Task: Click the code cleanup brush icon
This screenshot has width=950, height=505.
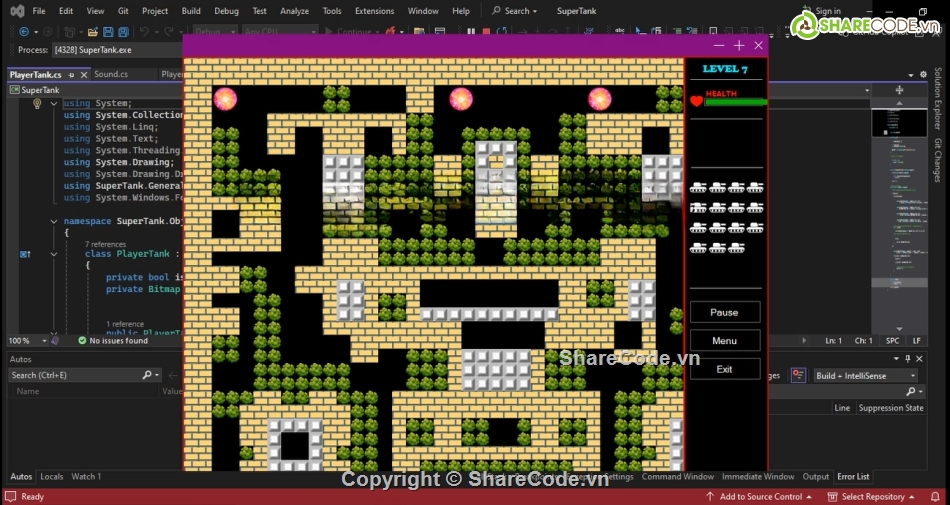Action: point(55,341)
